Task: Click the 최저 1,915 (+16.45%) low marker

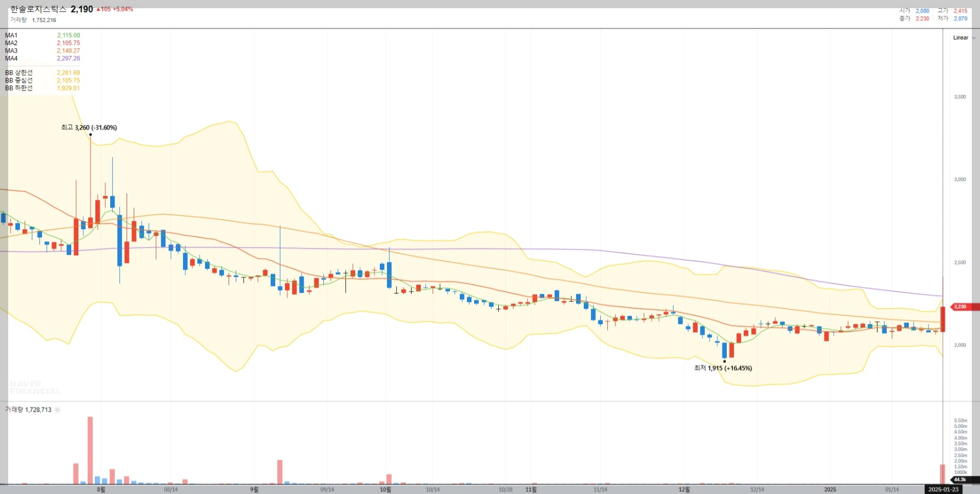Action: click(x=723, y=368)
